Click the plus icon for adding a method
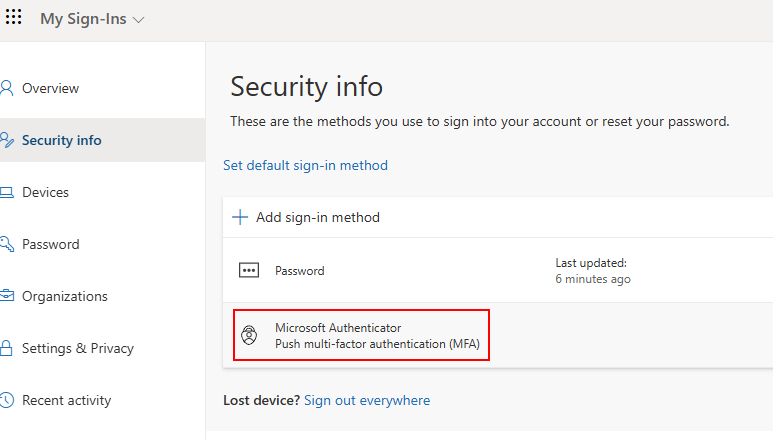773x440 pixels. pyautogui.click(x=240, y=217)
